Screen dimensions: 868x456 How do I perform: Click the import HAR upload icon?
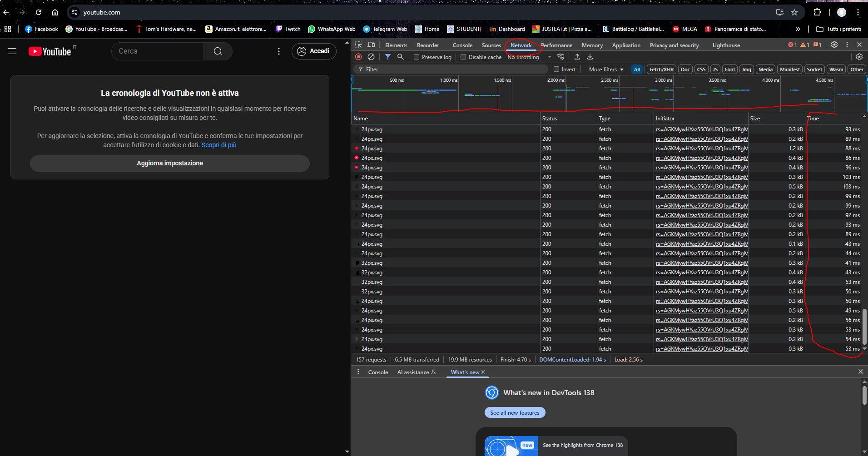(x=577, y=57)
